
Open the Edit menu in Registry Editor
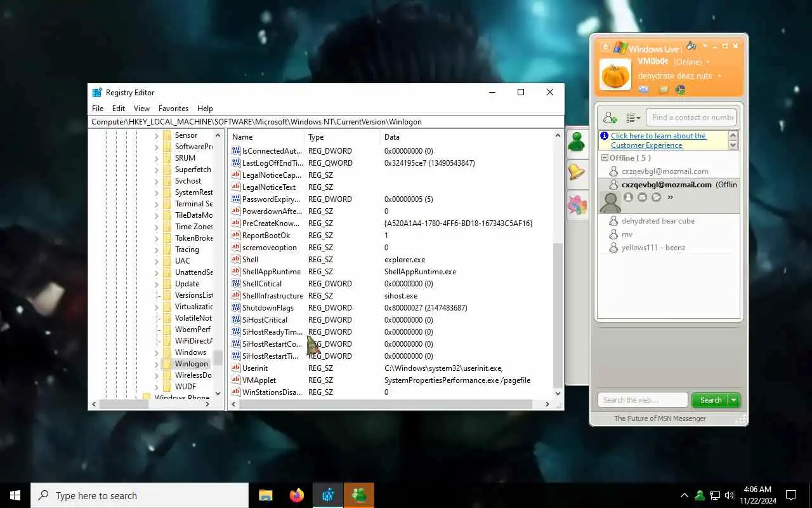pos(119,109)
